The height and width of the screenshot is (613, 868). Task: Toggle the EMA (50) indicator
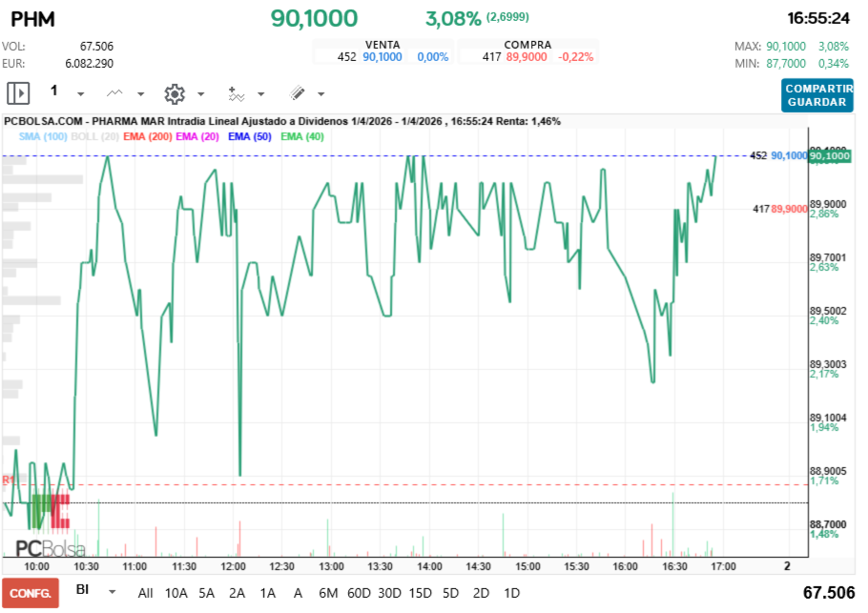[250, 137]
